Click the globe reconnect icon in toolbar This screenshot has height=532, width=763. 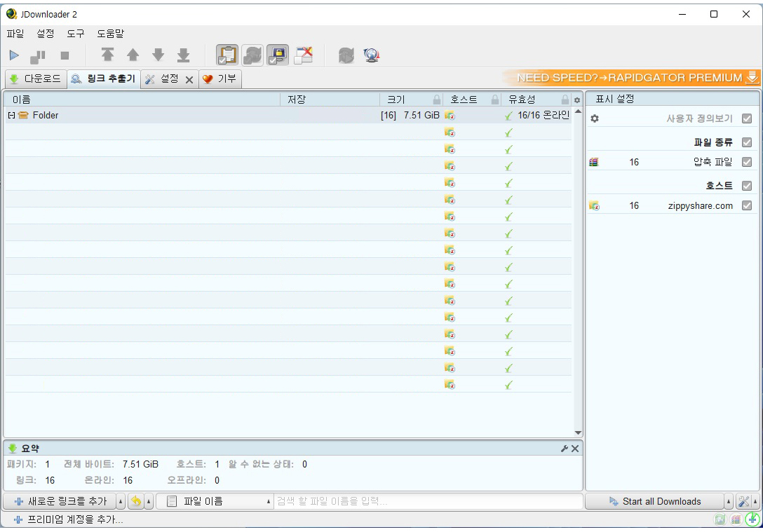tap(371, 55)
